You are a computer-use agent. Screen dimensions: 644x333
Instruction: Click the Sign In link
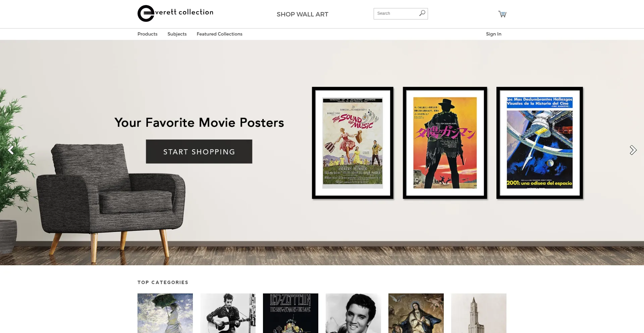coord(493,34)
